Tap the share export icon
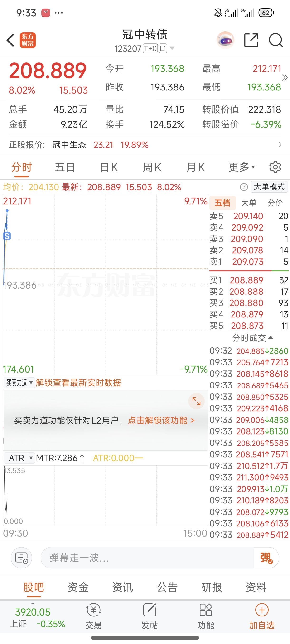 pyautogui.click(x=251, y=40)
